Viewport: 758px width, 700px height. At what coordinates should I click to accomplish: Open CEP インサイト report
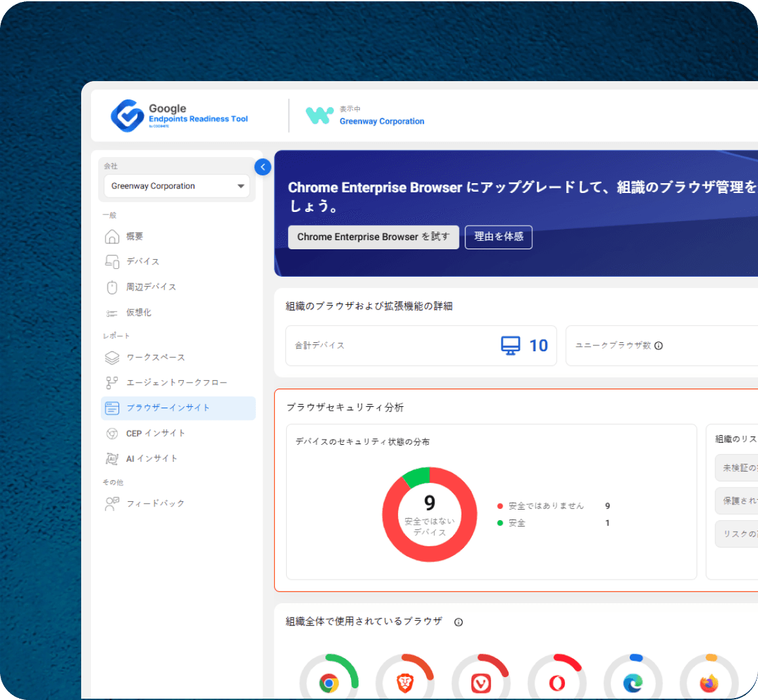(x=156, y=433)
